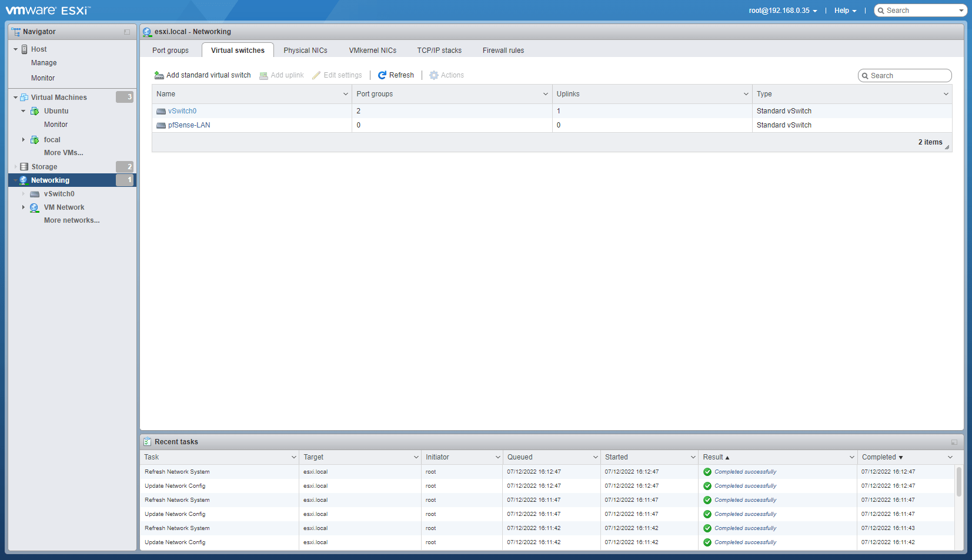Viewport: 972px width, 560px height.
Task: Open the vSwitch0 link in table
Action: coord(182,111)
